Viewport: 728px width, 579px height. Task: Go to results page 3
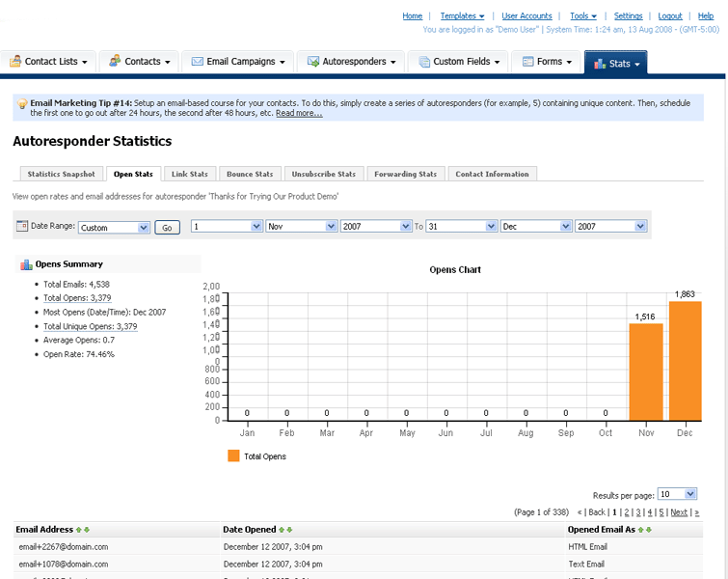[x=638, y=512]
